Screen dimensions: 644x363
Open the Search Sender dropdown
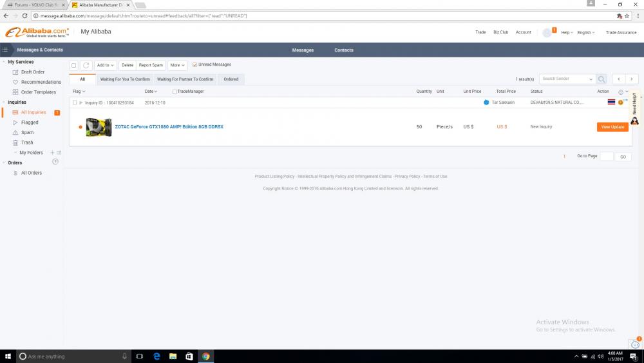591,79
